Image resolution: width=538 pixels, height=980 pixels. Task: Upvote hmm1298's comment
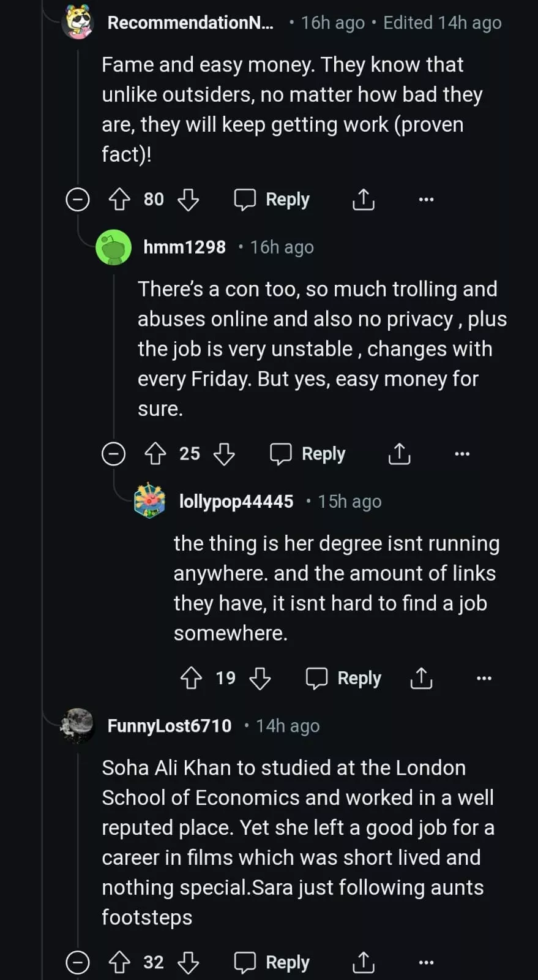click(x=155, y=454)
